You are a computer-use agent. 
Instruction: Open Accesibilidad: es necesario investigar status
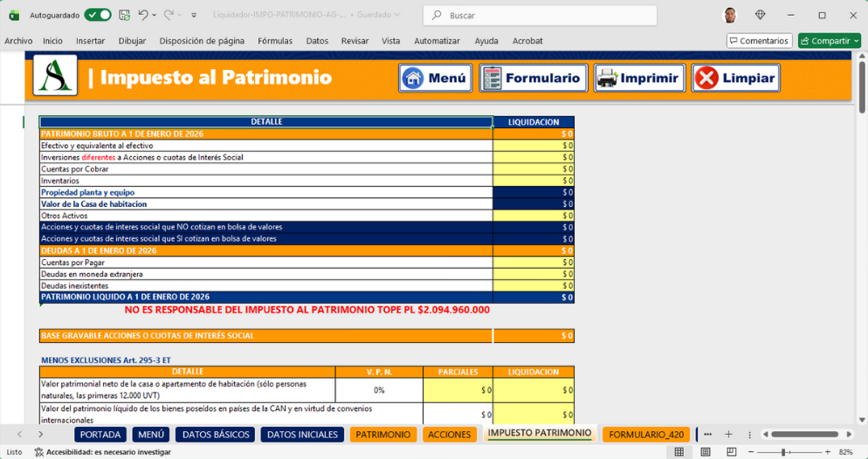[103, 452]
